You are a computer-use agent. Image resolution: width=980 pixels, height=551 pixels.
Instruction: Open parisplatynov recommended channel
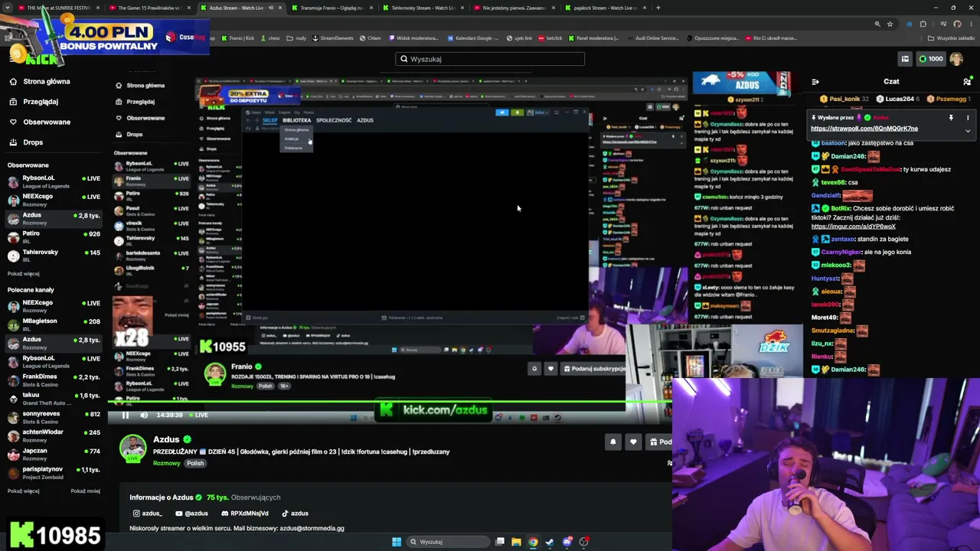(x=54, y=472)
